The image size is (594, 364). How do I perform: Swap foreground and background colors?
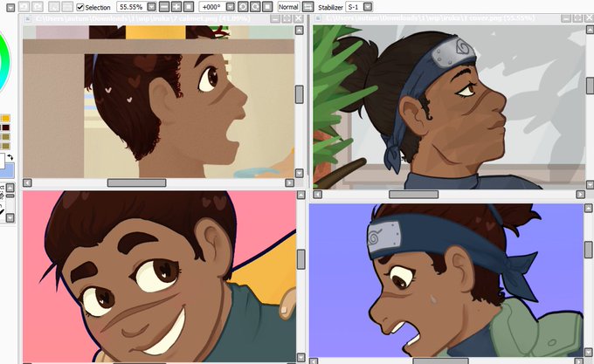10,156
